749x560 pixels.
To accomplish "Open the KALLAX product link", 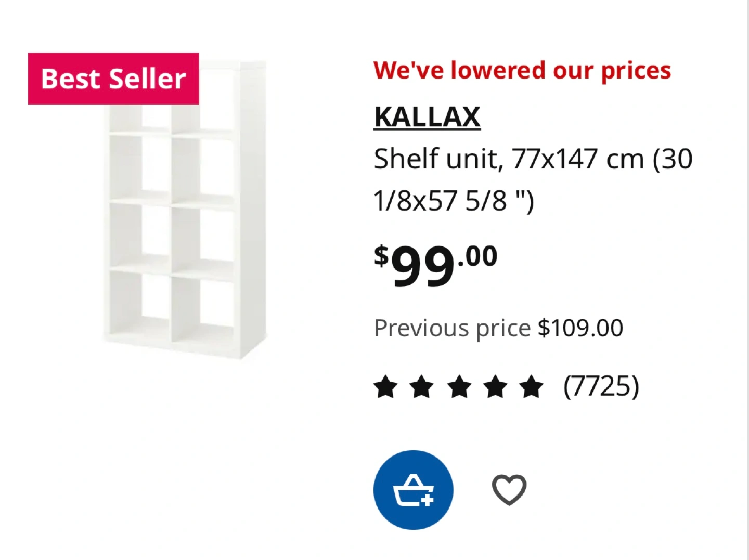I will click(x=427, y=116).
